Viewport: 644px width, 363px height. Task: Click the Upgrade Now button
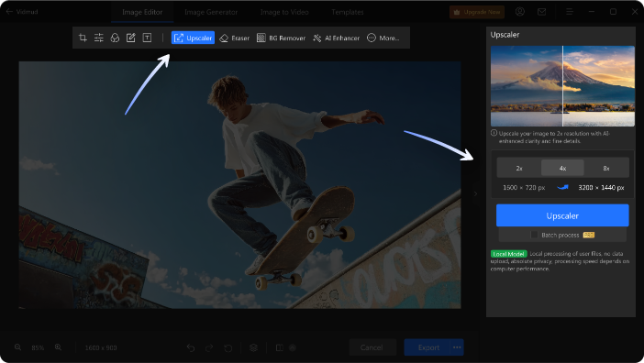[477, 12]
